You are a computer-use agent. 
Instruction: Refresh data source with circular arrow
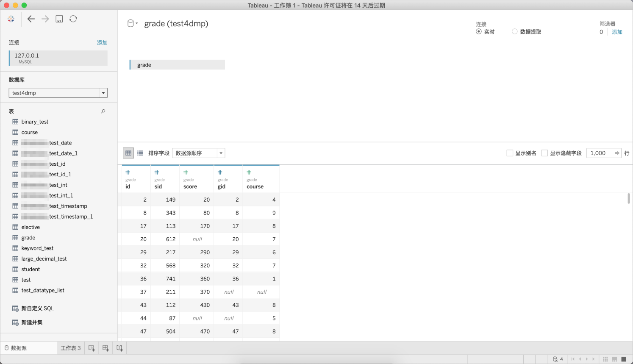tap(73, 19)
